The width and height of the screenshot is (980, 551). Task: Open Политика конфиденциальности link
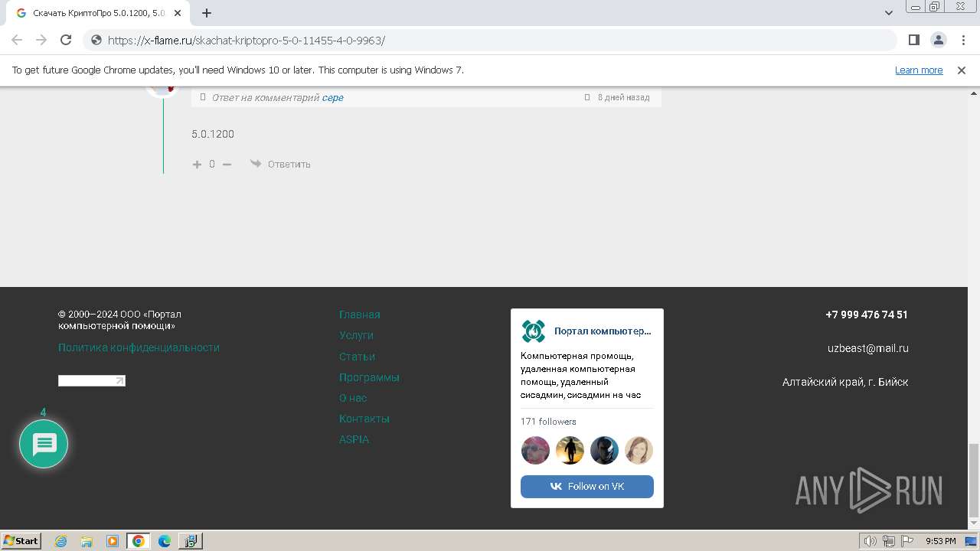point(139,347)
